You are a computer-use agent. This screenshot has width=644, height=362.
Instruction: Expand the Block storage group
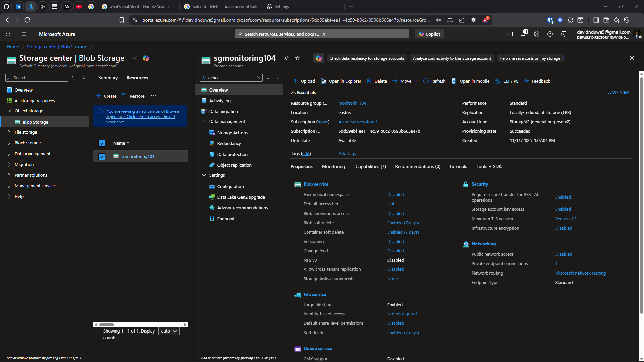point(9,143)
